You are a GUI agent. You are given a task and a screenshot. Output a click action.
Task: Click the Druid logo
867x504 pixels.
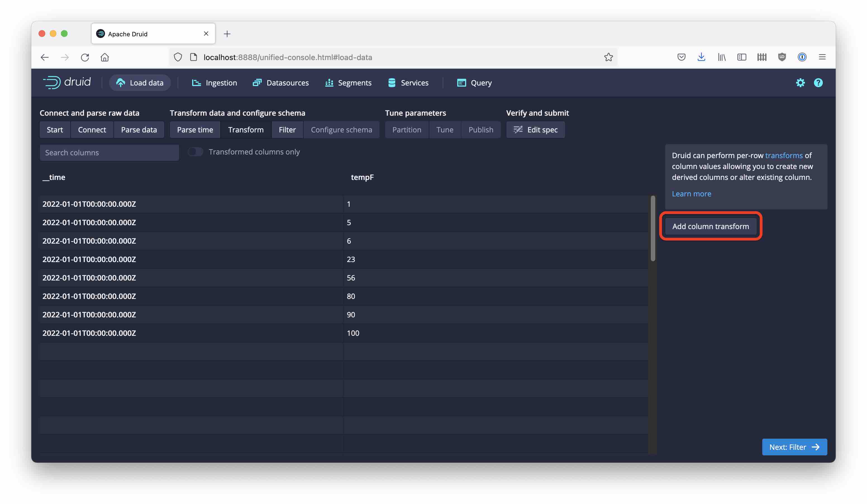pos(67,82)
